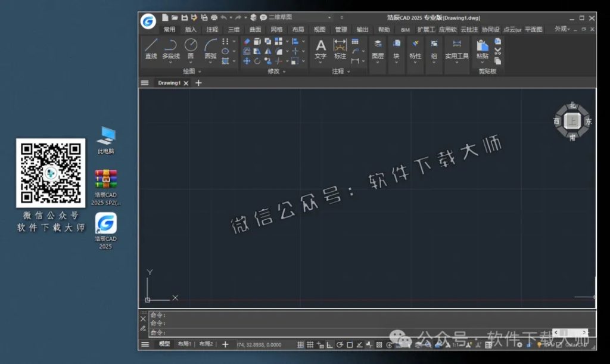
Task: Select the 圆 (Circle) drawing tool
Action: pyautogui.click(x=191, y=48)
